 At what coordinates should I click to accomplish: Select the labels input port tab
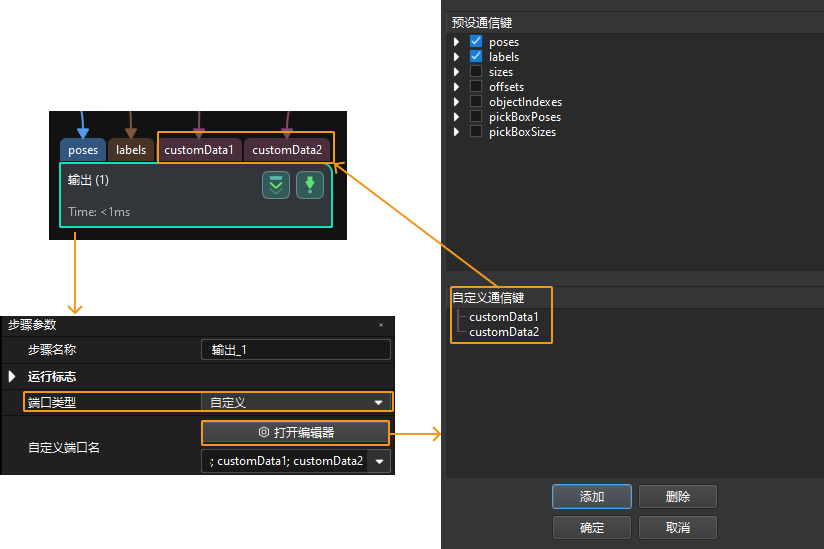pos(131,150)
